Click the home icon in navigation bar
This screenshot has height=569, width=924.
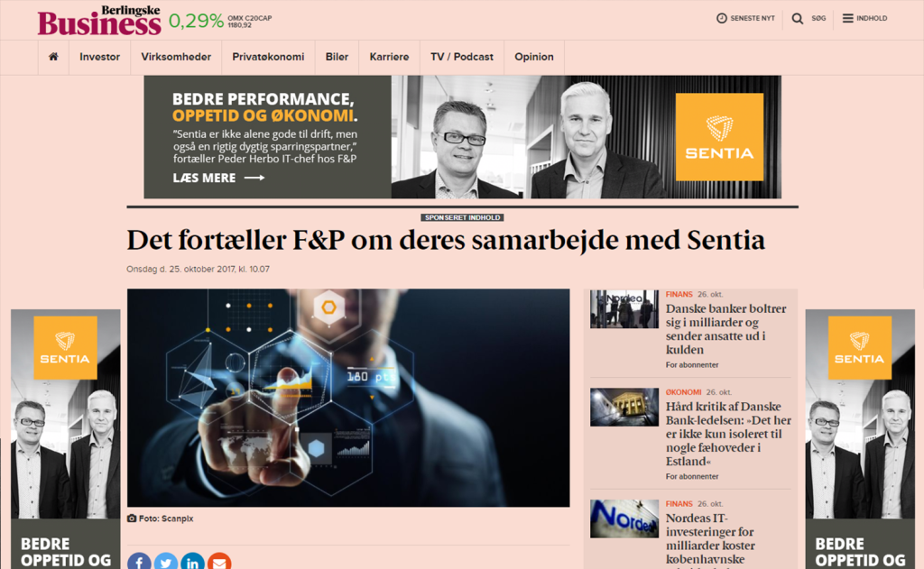tap(53, 57)
